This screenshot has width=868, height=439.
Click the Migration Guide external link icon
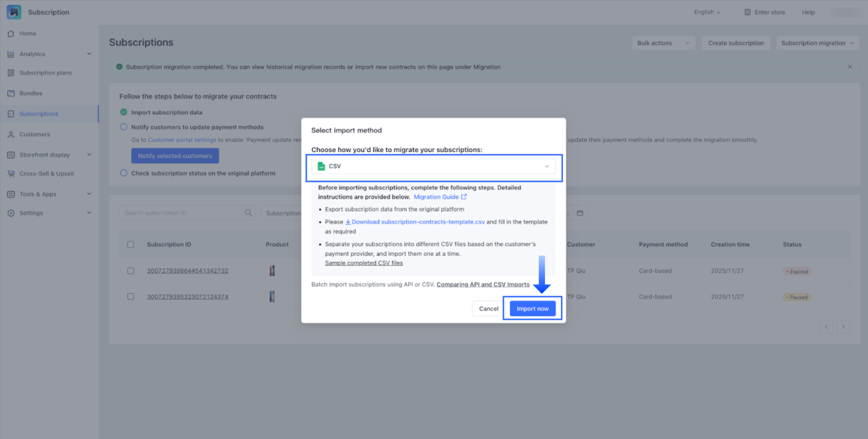464,197
